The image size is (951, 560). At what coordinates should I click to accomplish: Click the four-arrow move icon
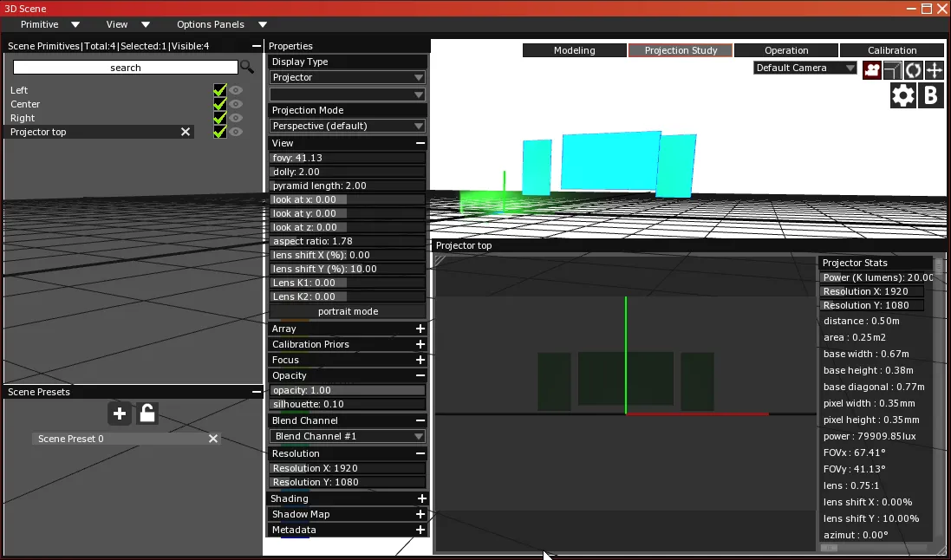tap(934, 69)
